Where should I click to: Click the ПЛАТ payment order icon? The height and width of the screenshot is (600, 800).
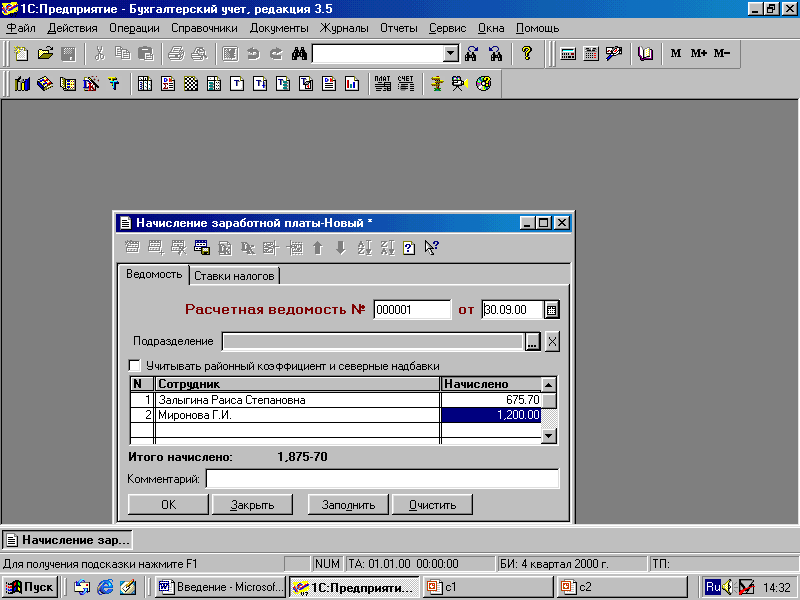point(383,84)
